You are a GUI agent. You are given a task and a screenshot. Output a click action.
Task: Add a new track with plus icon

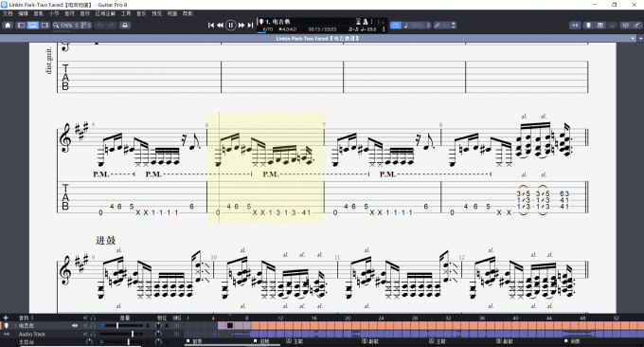coord(6,318)
